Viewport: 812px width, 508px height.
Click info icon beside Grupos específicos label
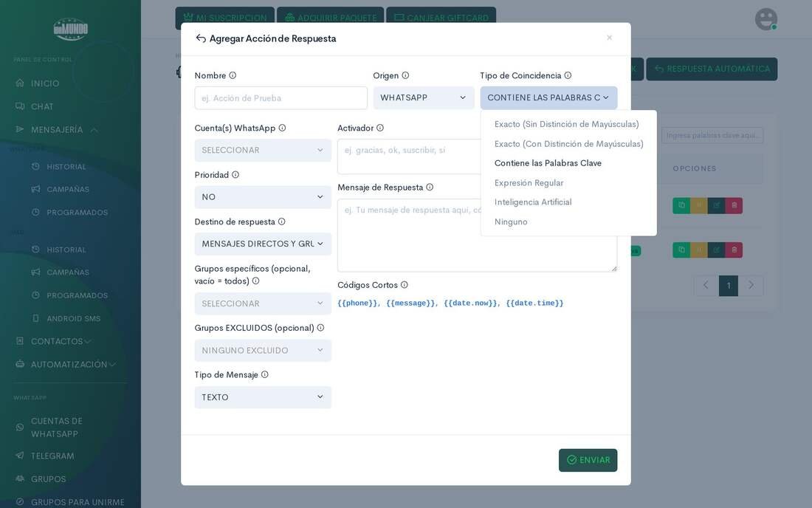tap(256, 281)
